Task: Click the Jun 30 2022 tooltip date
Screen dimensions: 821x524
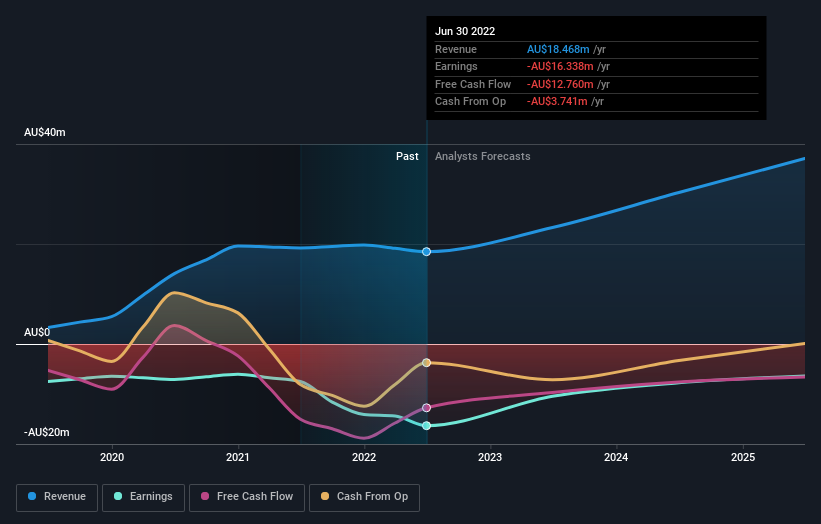Action: pyautogui.click(x=465, y=31)
